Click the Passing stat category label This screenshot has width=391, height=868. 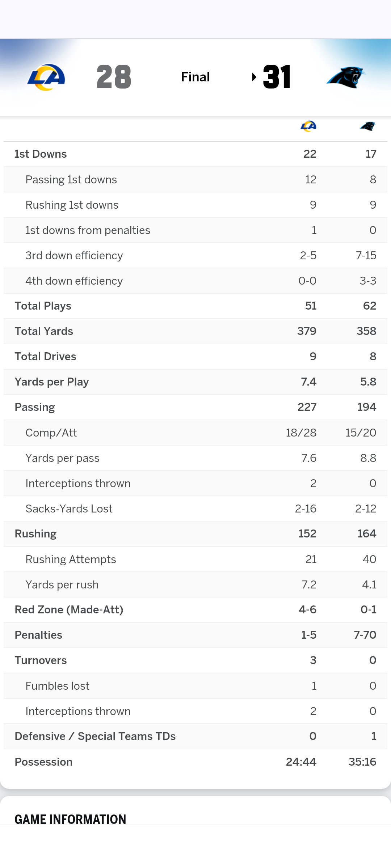35,407
